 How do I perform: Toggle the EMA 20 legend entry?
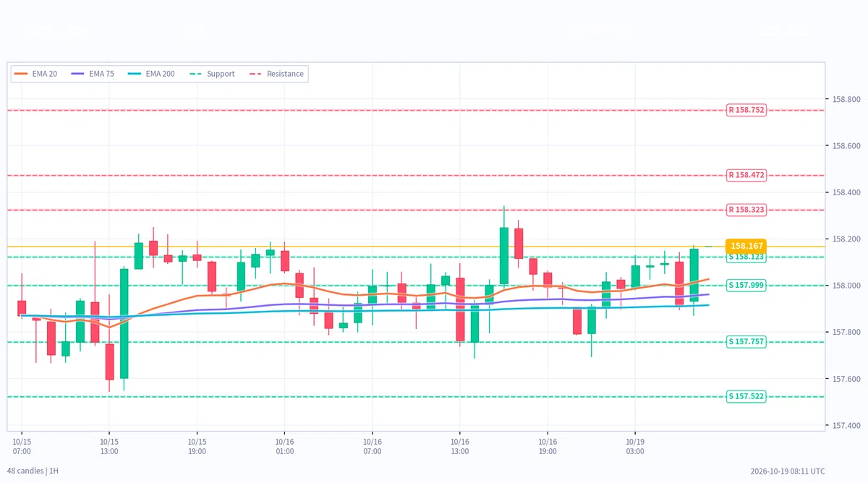coord(36,74)
